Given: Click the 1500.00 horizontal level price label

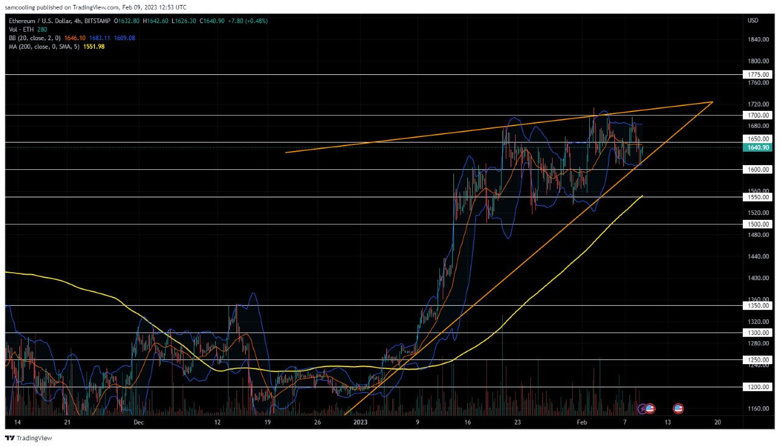Looking at the screenshot, I should 757,224.
